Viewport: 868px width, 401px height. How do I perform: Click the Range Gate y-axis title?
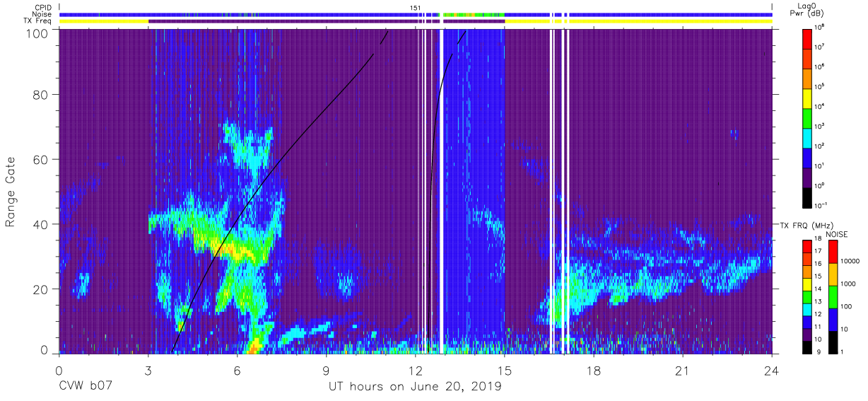(x=11, y=192)
